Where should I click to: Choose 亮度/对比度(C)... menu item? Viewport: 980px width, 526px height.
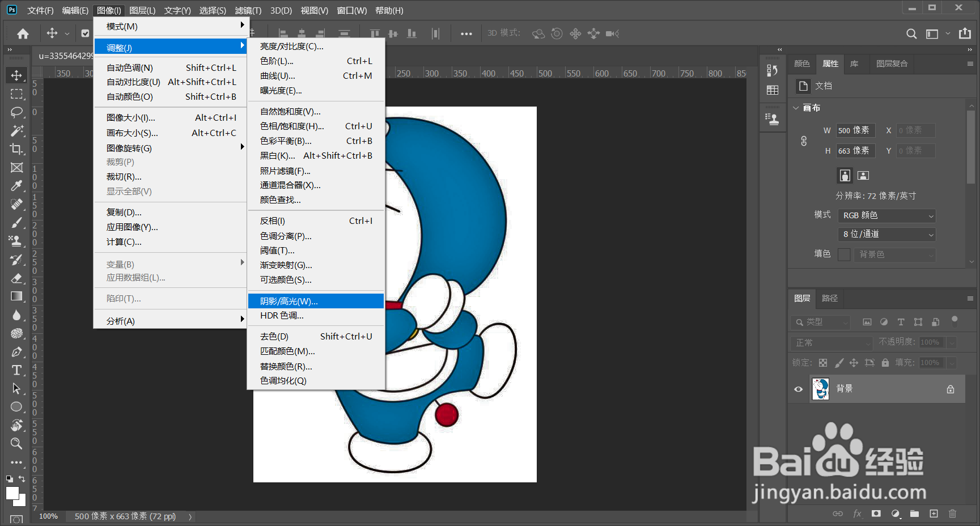[316, 46]
